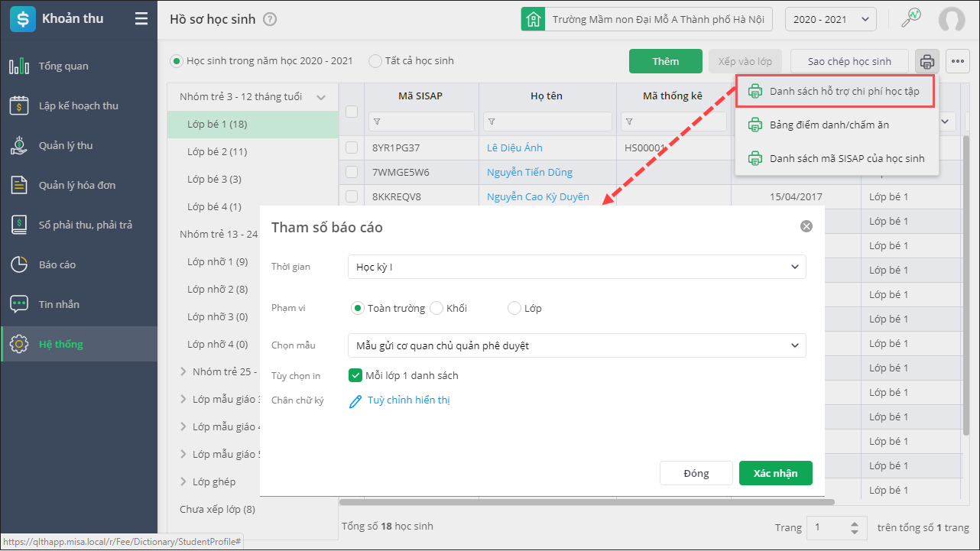Click the table's horizontal scrollbar

point(586,502)
